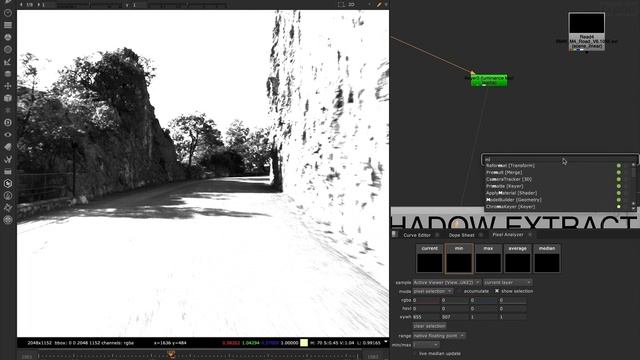Click the timeline playhead marker

click(171, 355)
